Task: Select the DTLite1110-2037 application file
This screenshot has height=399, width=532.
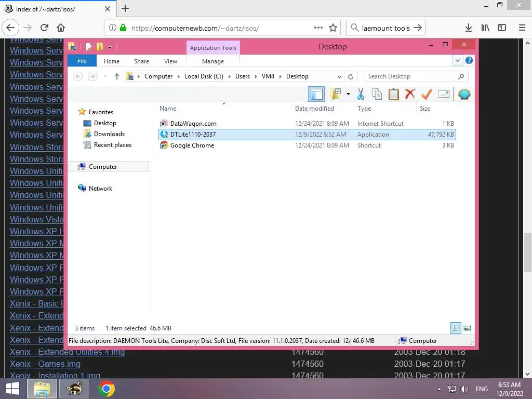Action: 307,135
